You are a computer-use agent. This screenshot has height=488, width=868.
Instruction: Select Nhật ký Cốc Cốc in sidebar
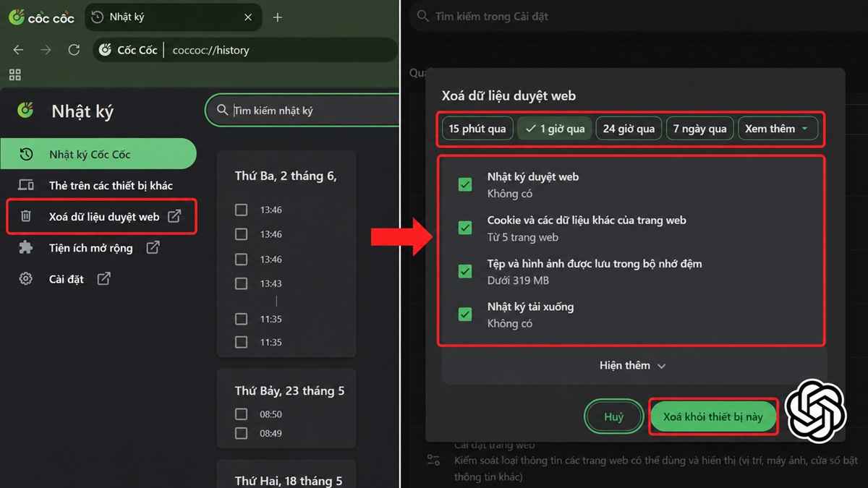[x=98, y=154]
